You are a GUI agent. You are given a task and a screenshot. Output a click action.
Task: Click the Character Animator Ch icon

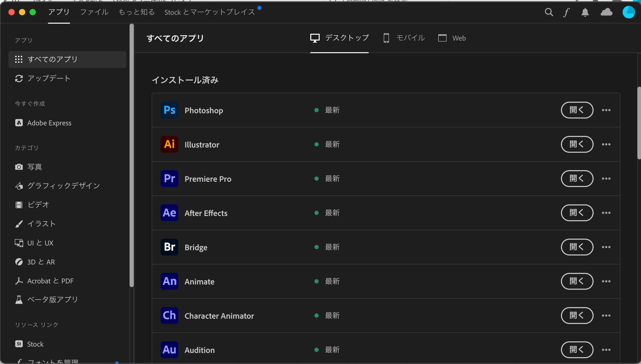(169, 316)
